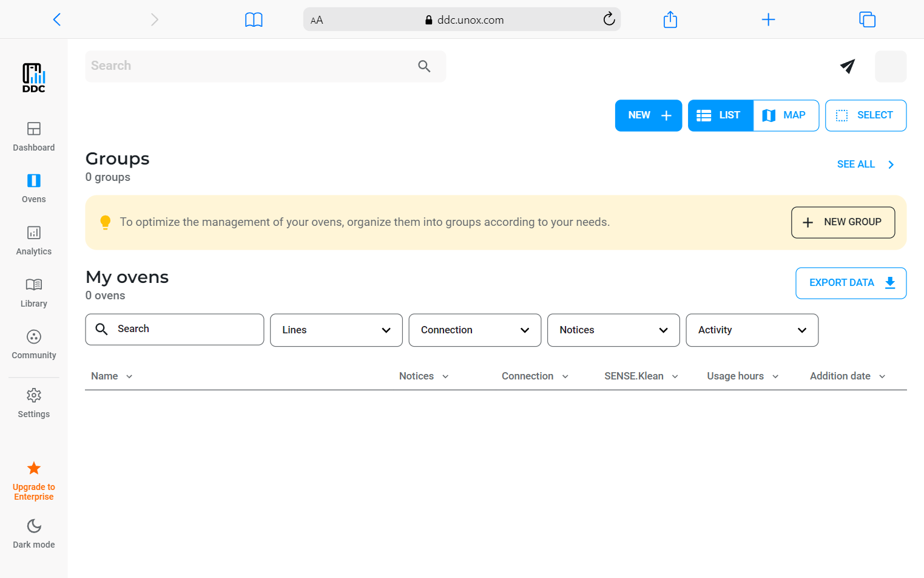Click Upgrade to Enterprise star
The height and width of the screenshot is (578, 924).
tap(34, 468)
